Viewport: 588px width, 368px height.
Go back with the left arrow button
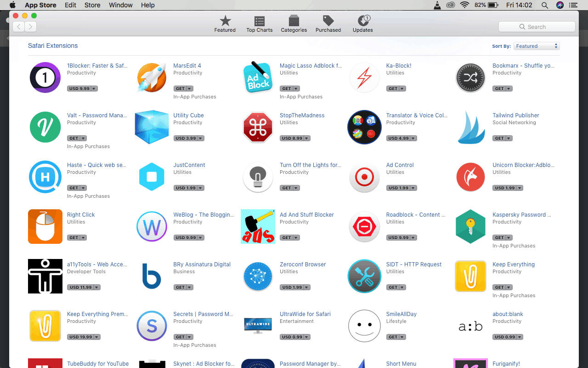click(x=19, y=27)
